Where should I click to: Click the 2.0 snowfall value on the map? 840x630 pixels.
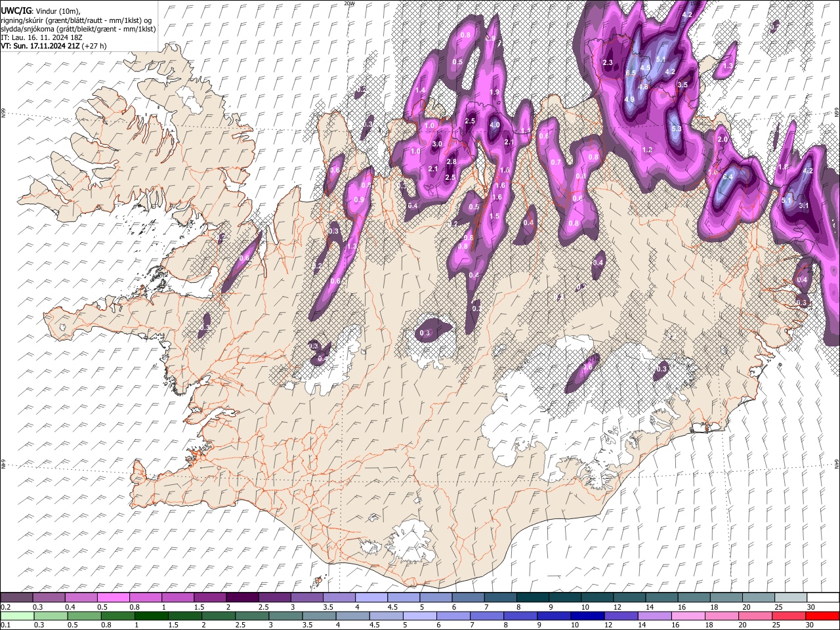tap(723, 139)
